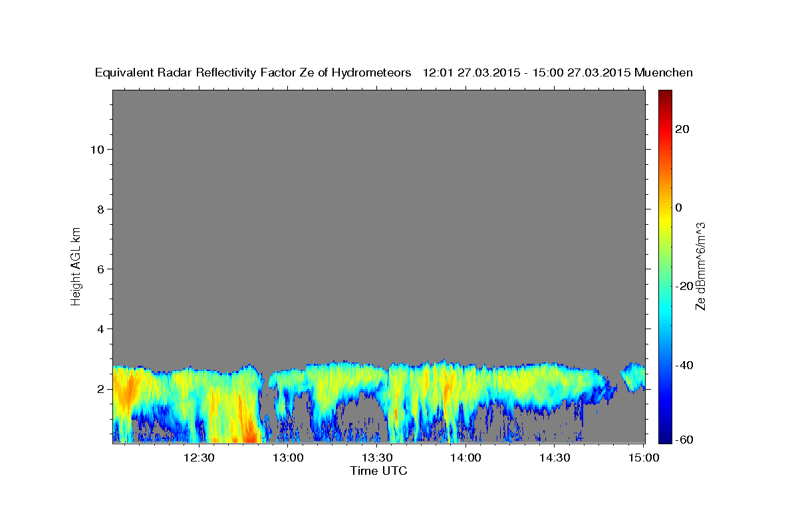
Task: Select the 'Height AGL km' y-axis label
Action: coord(76,265)
